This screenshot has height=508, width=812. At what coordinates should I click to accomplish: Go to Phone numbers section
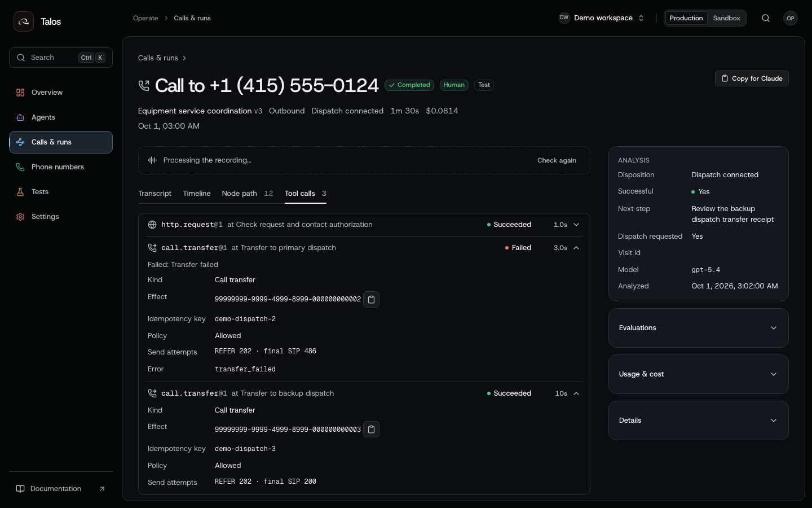(x=61, y=167)
